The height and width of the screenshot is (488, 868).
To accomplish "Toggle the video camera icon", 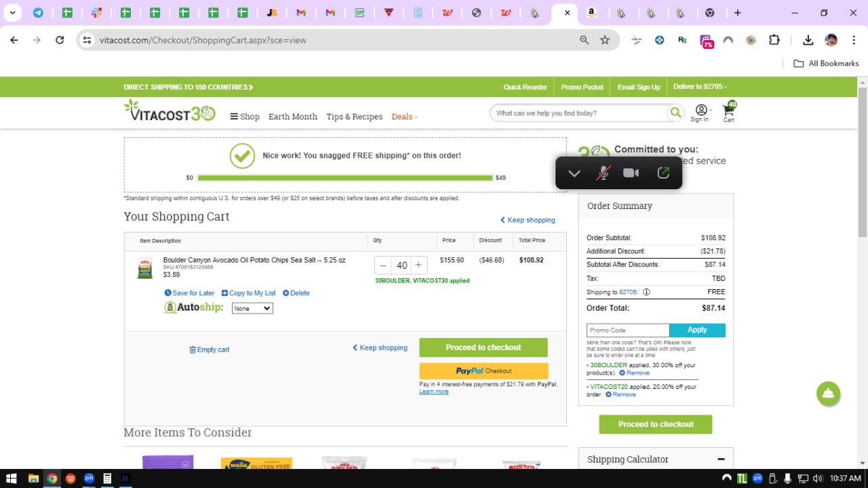I will pyautogui.click(x=631, y=173).
